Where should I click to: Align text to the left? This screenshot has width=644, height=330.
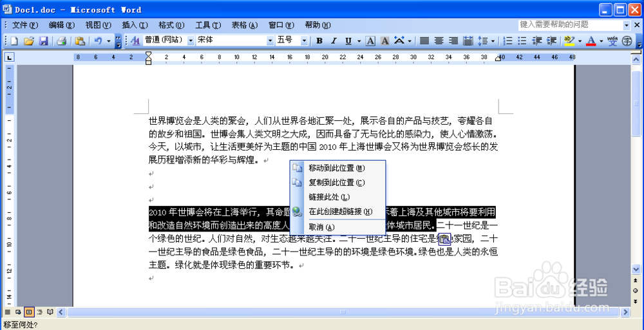424,41
